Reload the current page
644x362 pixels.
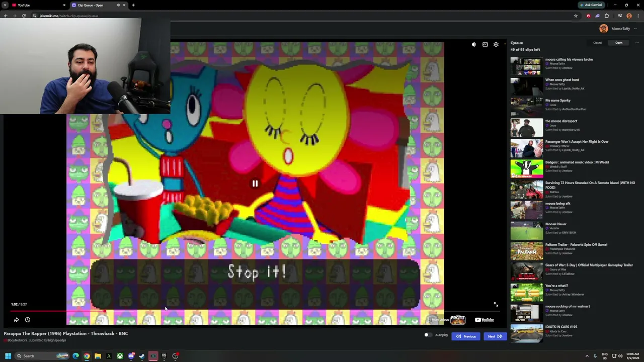click(24, 16)
